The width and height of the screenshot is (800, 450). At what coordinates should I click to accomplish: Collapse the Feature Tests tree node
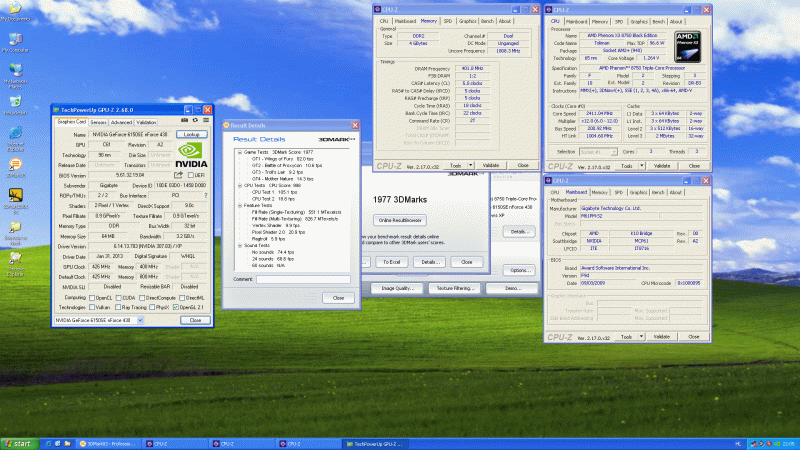pyautogui.click(x=240, y=205)
